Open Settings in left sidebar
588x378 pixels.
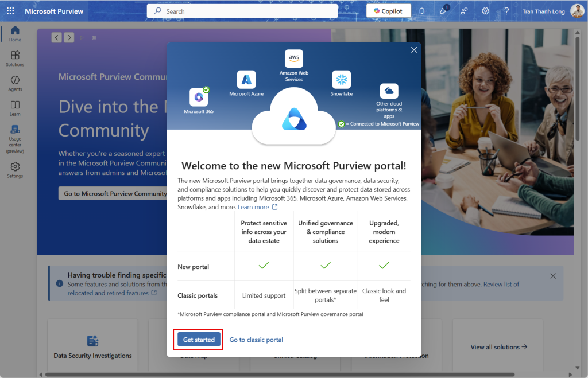click(15, 170)
